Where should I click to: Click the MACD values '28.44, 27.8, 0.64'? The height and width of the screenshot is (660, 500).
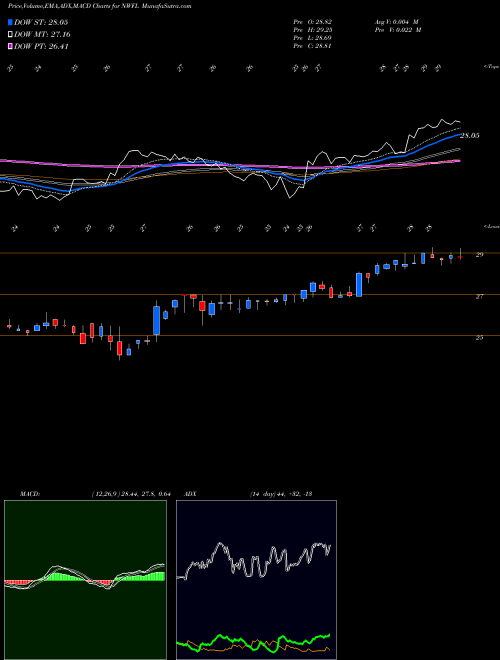(x=145, y=494)
